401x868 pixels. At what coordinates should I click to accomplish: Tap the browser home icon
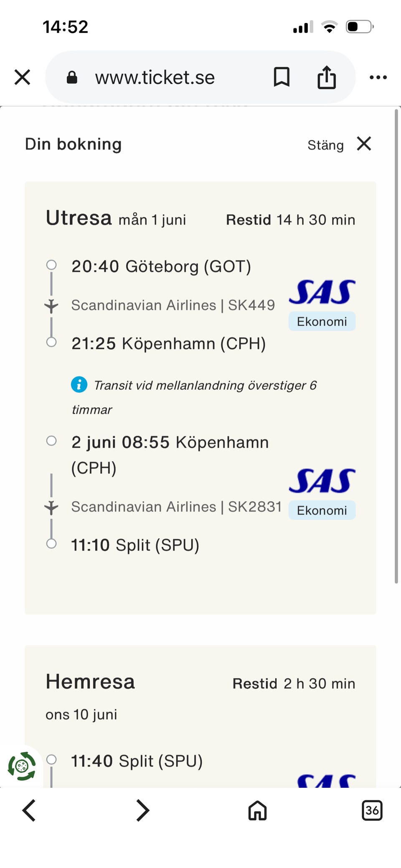pyautogui.click(x=257, y=811)
